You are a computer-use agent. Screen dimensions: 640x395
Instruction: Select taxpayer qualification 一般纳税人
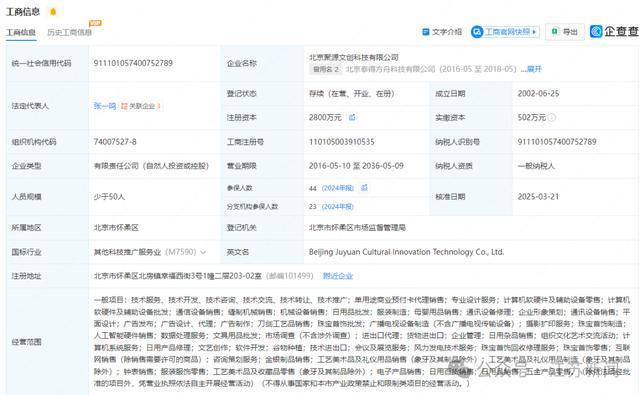tap(536, 166)
